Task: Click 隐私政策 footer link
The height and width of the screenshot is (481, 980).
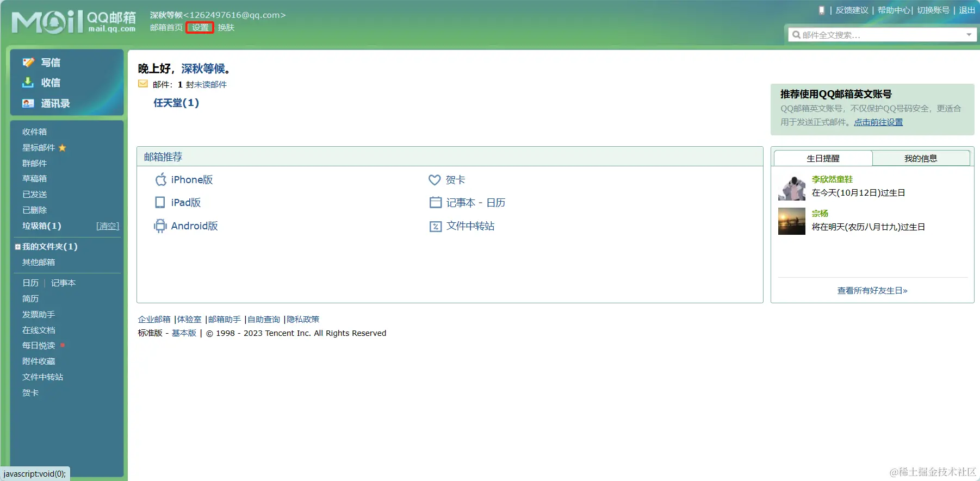Action: [303, 320]
